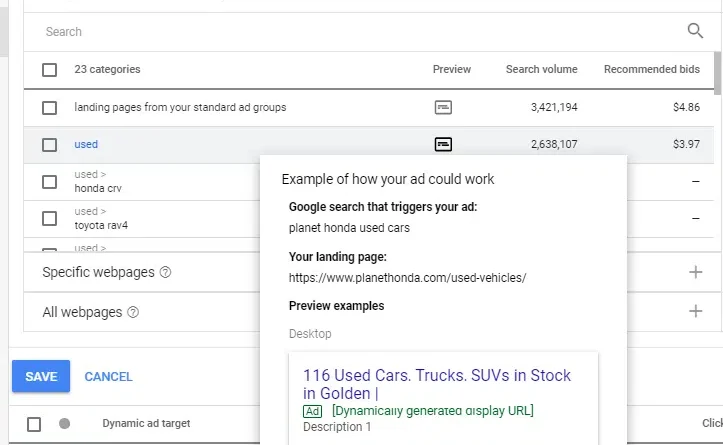
Task: Check the used category checkbox
Action: (x=50, y=144)
